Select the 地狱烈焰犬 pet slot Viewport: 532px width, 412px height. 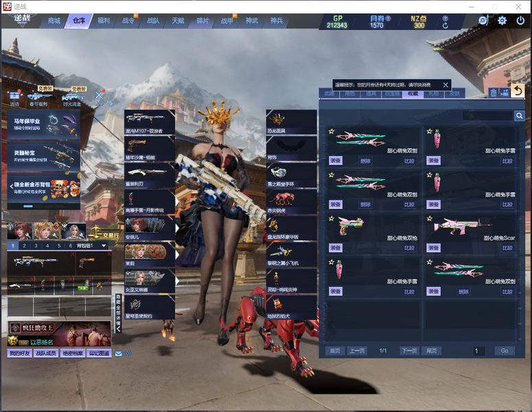292,307
